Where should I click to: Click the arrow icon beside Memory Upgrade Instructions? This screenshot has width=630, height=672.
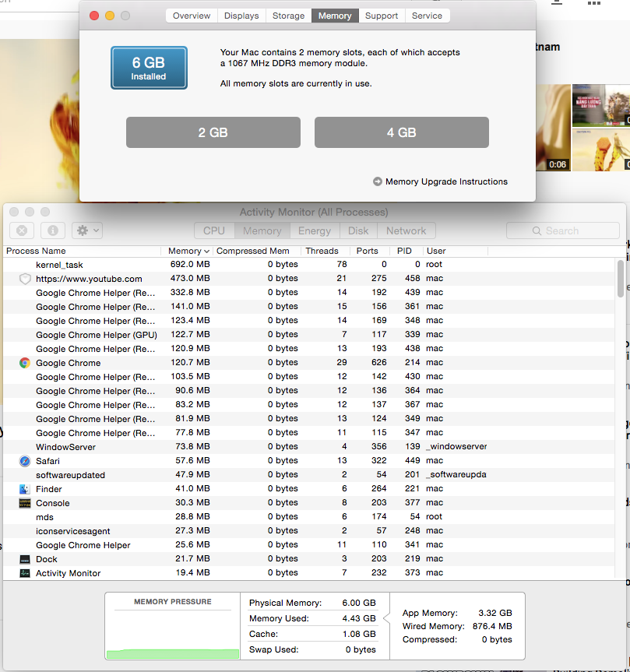coord(377,181)
